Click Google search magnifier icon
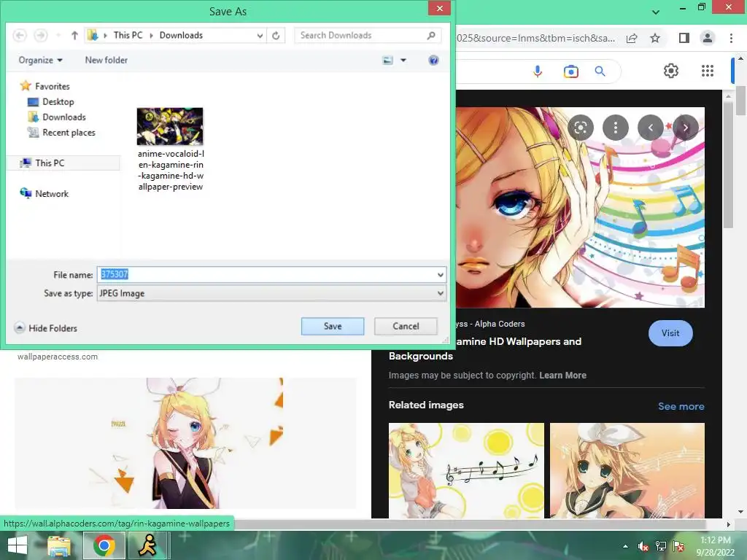 600,71
